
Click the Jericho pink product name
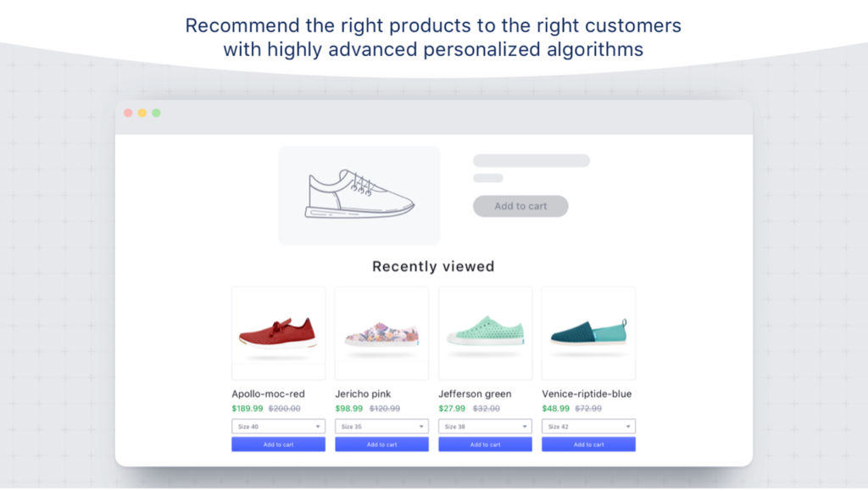click(363, 394)
